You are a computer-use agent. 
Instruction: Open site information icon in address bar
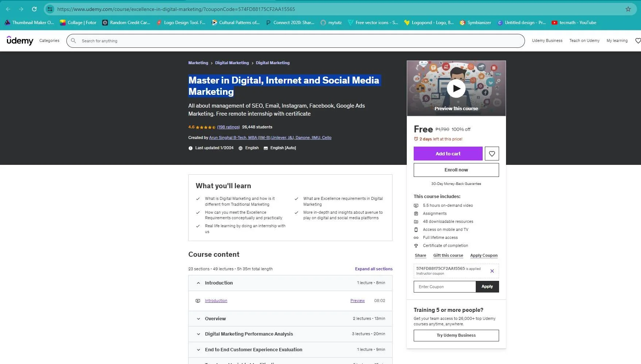coord(50,9)
